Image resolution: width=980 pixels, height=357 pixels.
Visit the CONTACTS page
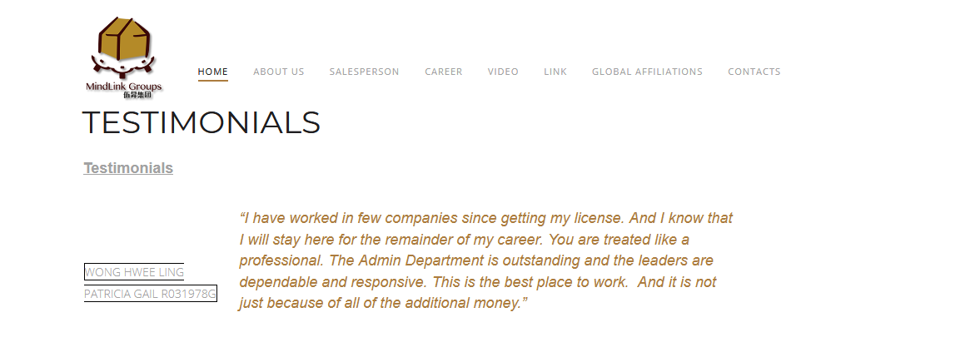pos(754,72)
